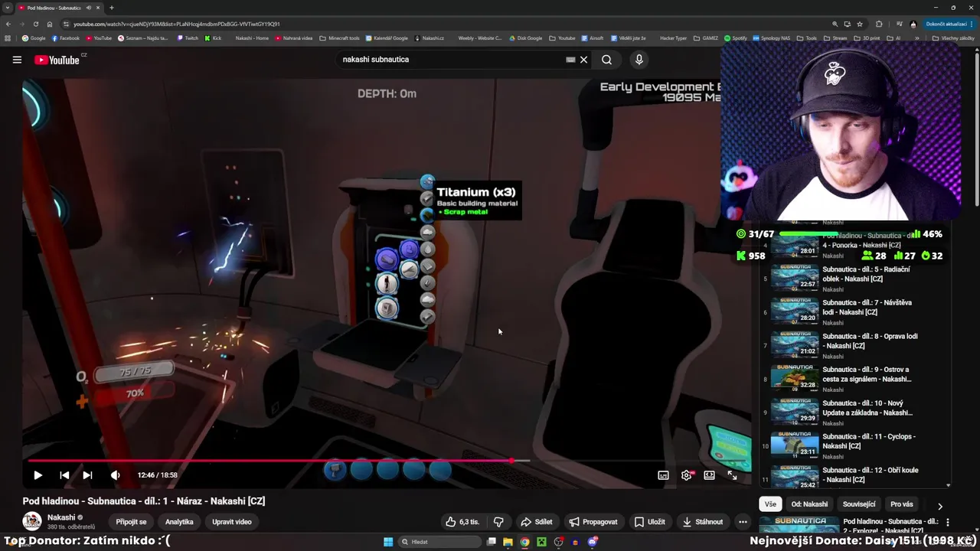Mute the tab via speaker icon

pos(88,8)
